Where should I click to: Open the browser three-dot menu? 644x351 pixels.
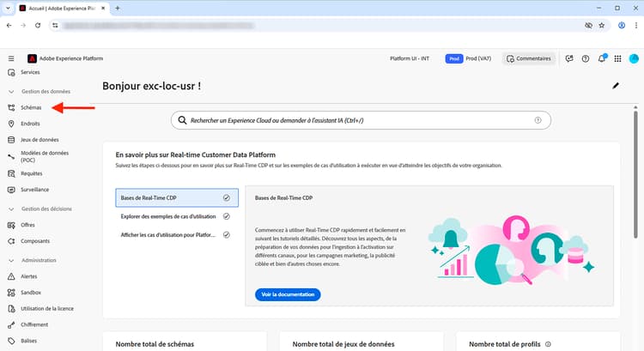(635, 26)
